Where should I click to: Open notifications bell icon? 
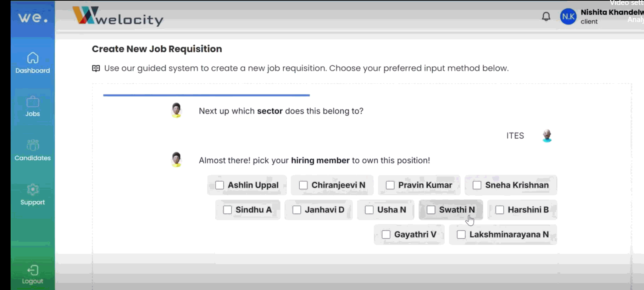click(x=546, y=16)
